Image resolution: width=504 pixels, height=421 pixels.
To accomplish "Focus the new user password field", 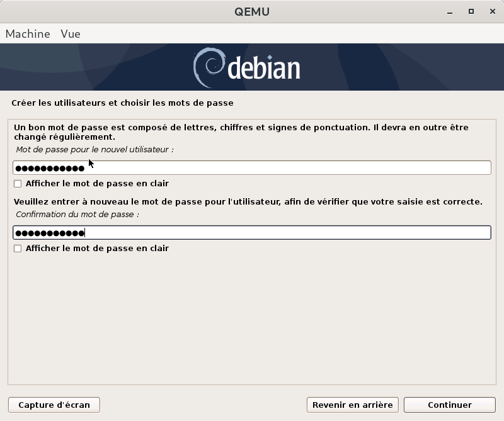I will coord(252,168).
